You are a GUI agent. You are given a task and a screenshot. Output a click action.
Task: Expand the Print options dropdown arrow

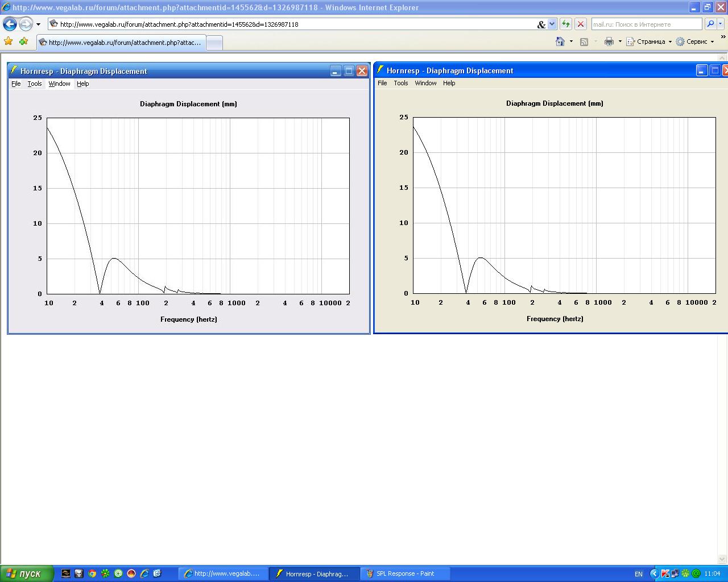pos(620,41)
